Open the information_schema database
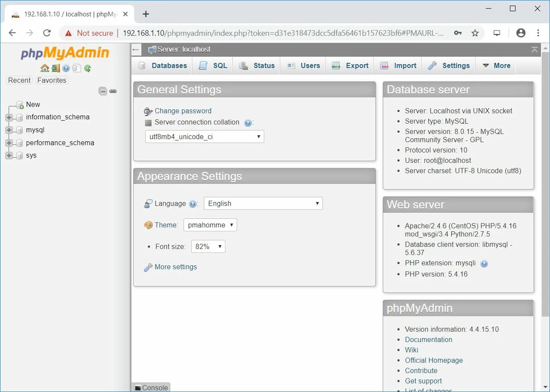 [x=58, y=117]
